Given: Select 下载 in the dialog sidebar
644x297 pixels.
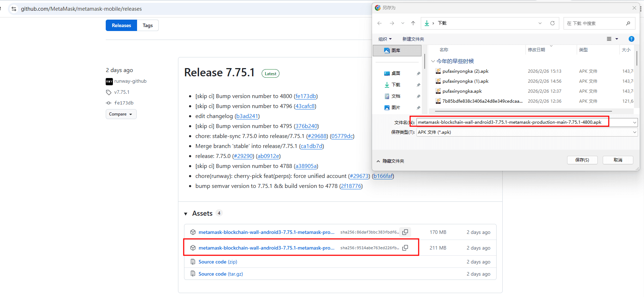Looking at the screenshot, I should pos(396,85).
